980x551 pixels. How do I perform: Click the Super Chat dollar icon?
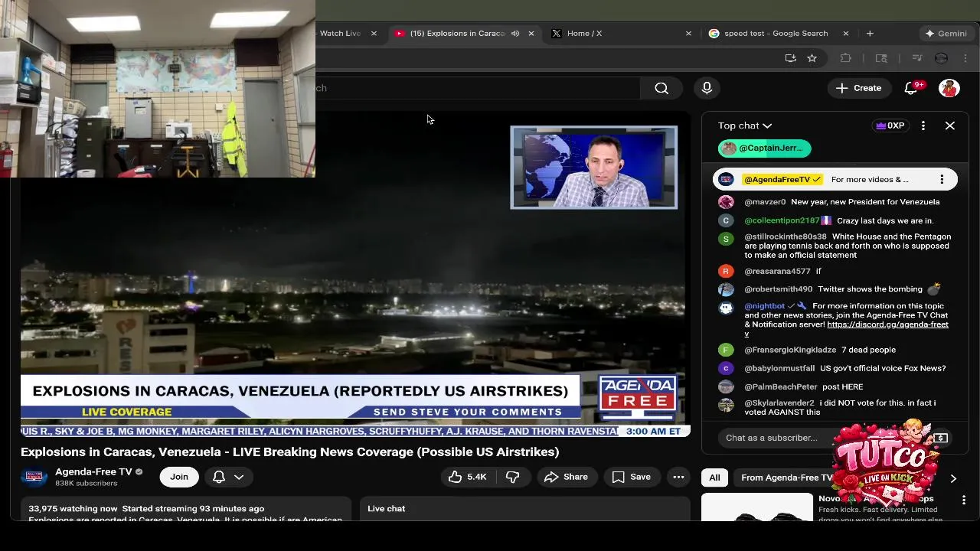point(941,438)
